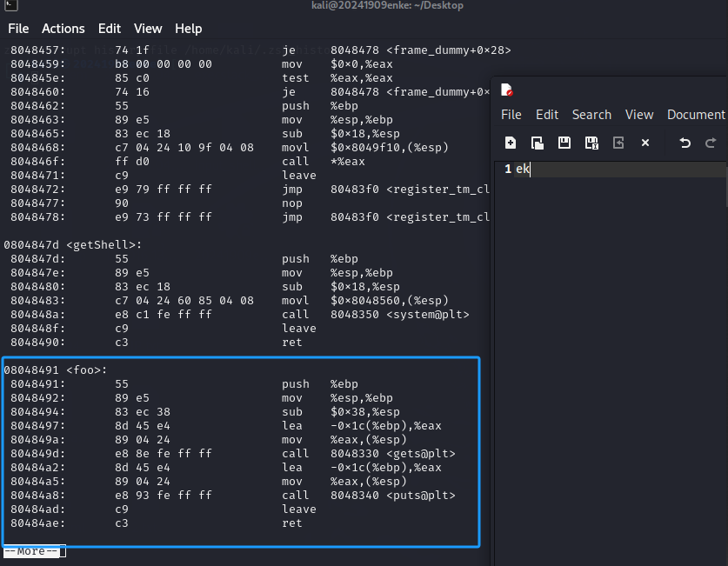
Task: Click 'ret' instruction at 80484ae
Action: click(291, 523)
